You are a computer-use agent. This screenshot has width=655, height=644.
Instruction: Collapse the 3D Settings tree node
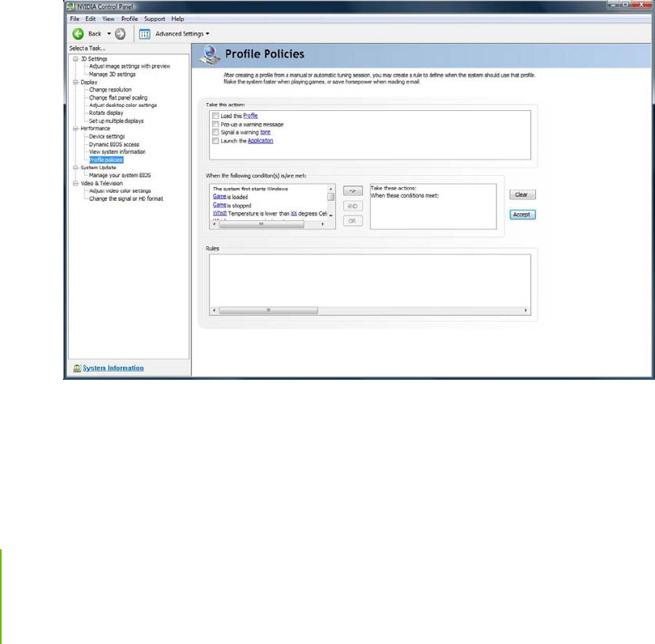point(75,59)
